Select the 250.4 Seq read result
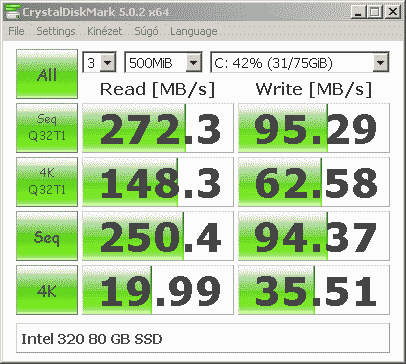This screenshot has height=364, width=406. [158, 236]
